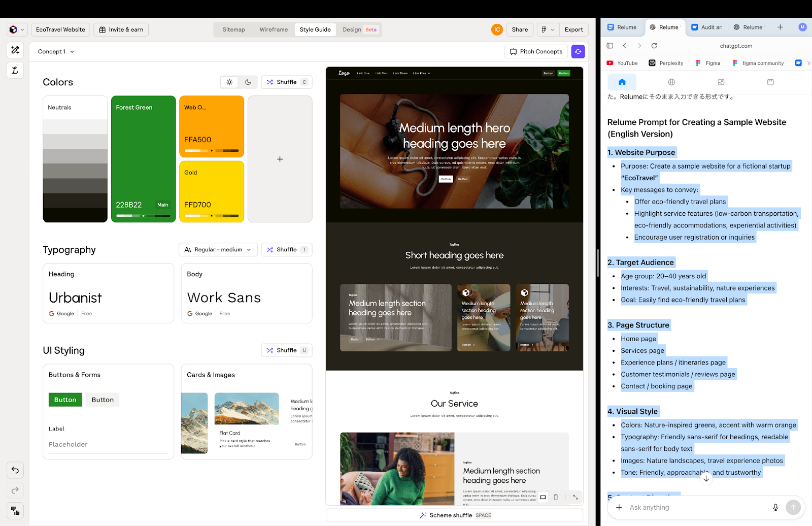This screenshot has width=812, height=526.
Task: Expand preview to fullscreen icon
Action: tap(576, 497)
